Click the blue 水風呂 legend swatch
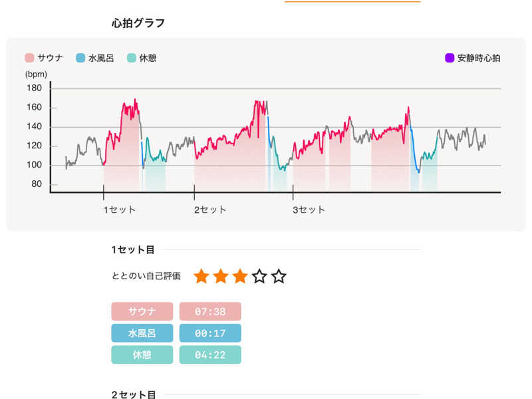The width and height of the screenshot is (532, 399). 80,58
